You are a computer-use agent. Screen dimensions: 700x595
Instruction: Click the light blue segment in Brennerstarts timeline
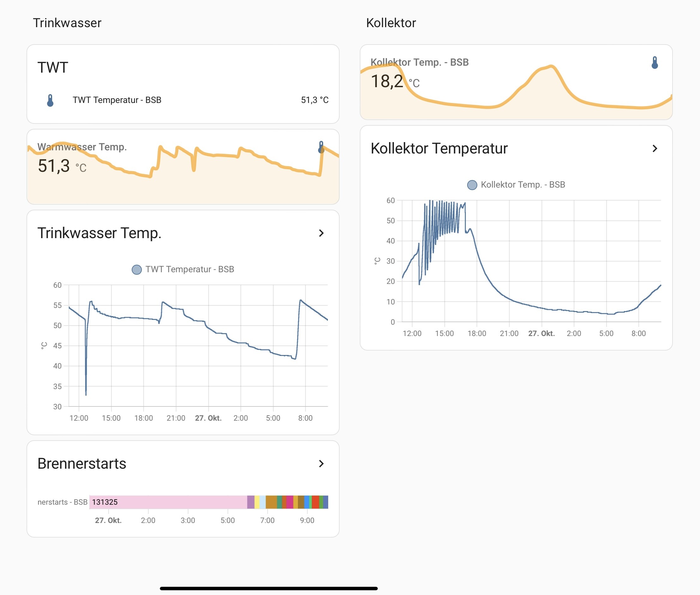tap(262, 502)
